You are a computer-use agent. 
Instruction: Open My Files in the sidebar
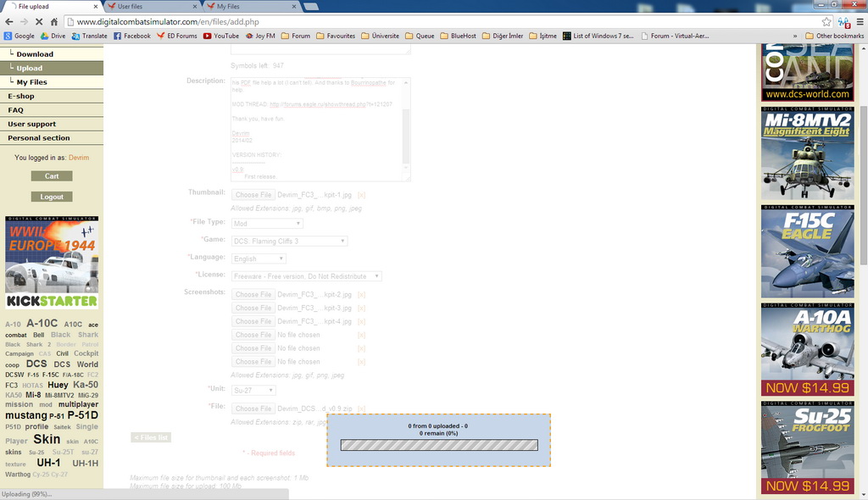tap(52, 82)
